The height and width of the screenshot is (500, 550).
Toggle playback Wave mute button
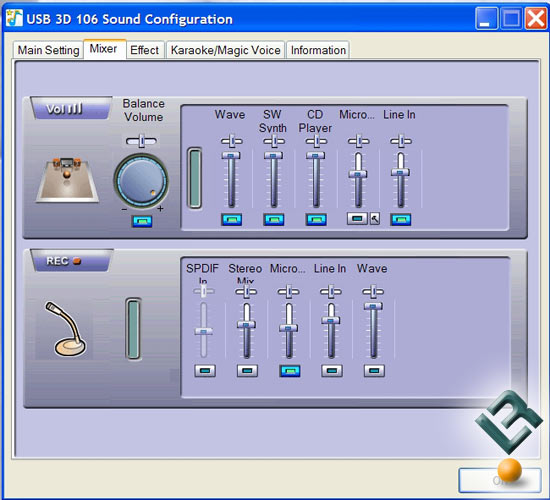tap(232, 219)
